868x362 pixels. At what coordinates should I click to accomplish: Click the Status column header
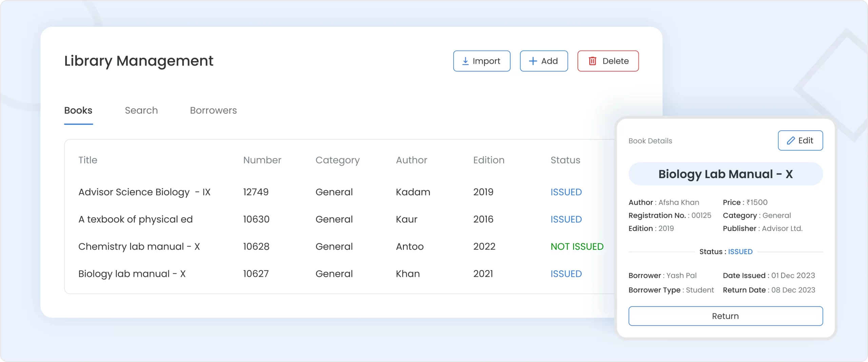point(565,160)
